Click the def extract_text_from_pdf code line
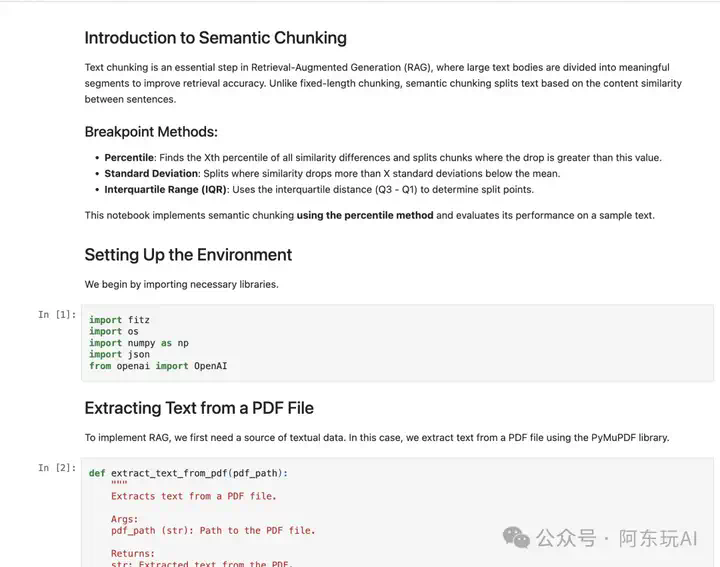 (188, 473)
